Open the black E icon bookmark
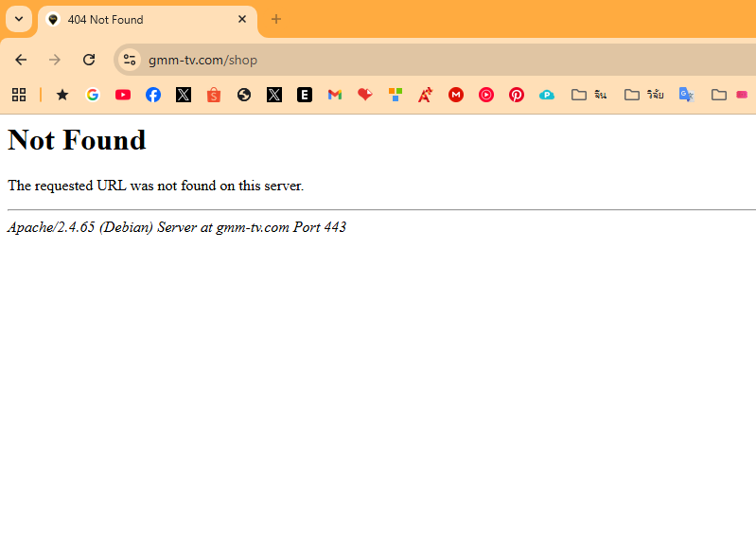The height and width of the screenshot is (533, 756). [x=305, y=95]
